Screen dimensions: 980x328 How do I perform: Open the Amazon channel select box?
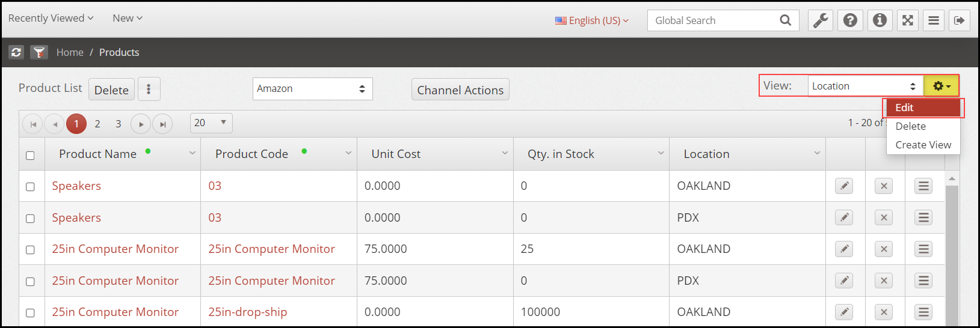(312, 88)
